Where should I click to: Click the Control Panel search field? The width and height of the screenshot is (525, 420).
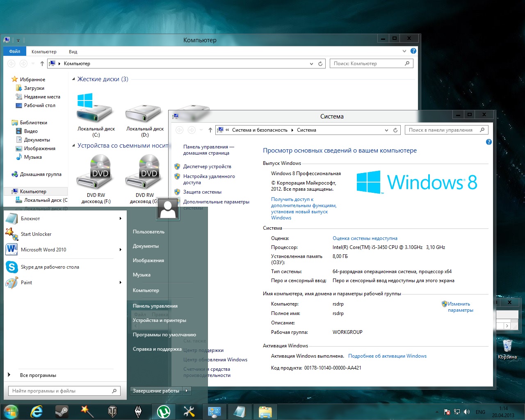click(446, 130)
